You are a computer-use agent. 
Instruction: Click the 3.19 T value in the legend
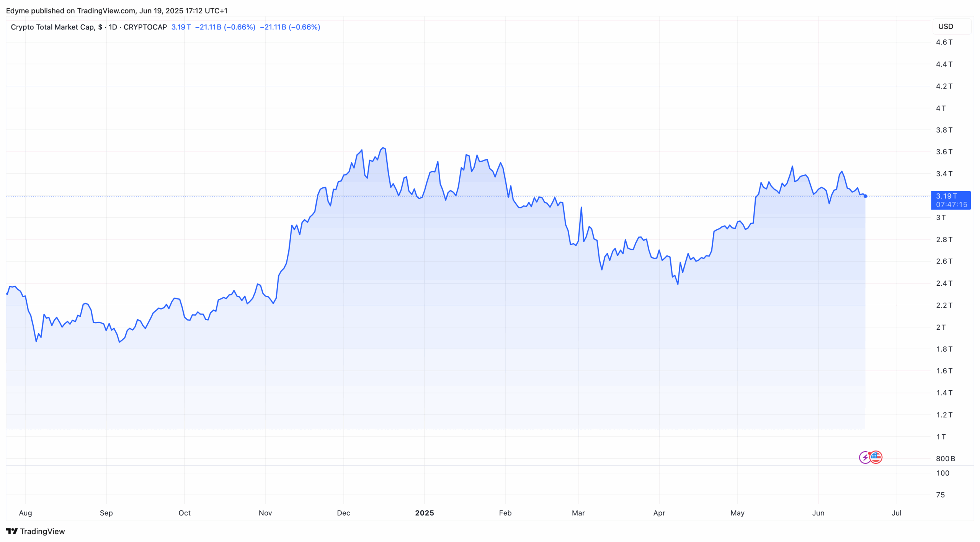pos(181,27)
